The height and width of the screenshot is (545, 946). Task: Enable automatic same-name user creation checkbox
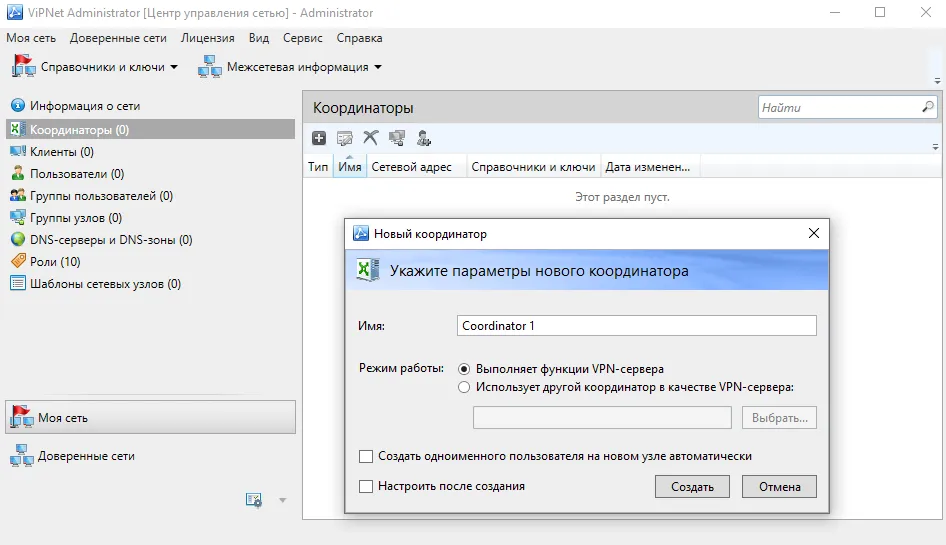pos(366,456)
